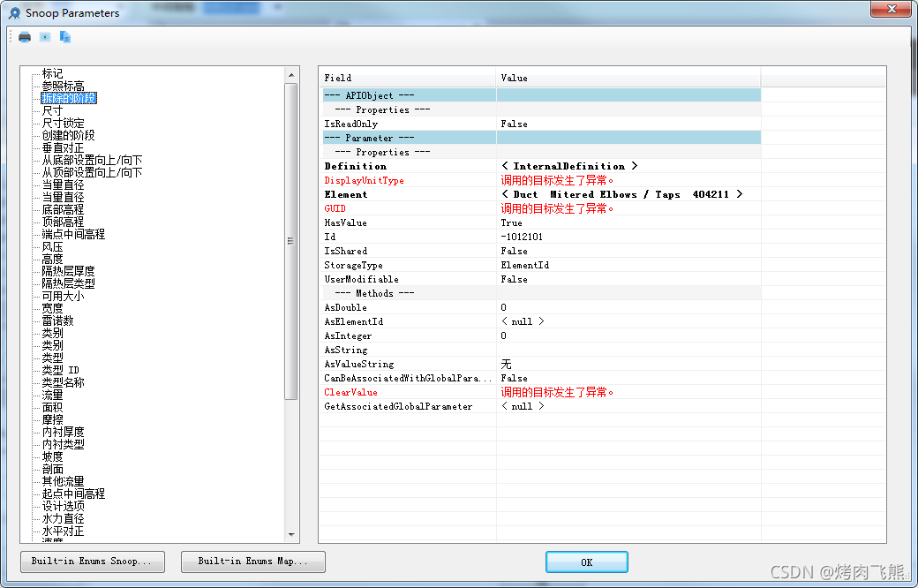The height and width of the screenshot is (588, 918).
Task: Click the Snoop Parameters title bar icon
Action: click(15, 13)
